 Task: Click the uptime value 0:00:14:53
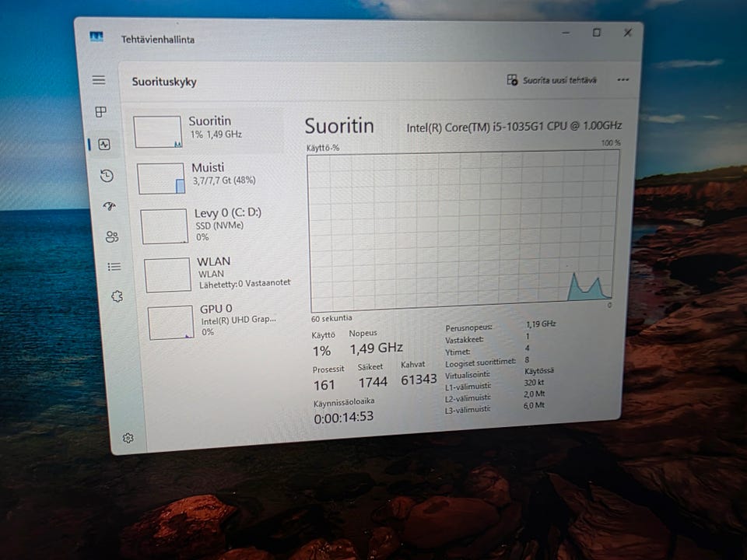click(x=343, y=418)
